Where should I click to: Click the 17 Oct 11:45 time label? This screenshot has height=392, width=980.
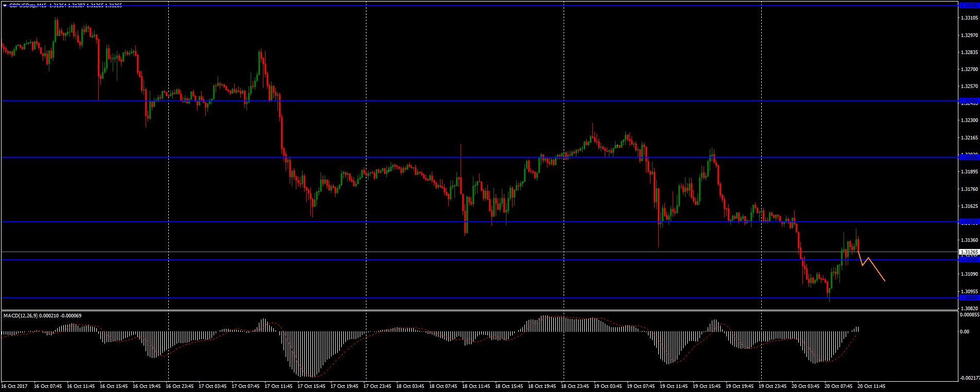click(x=278, y=386)
